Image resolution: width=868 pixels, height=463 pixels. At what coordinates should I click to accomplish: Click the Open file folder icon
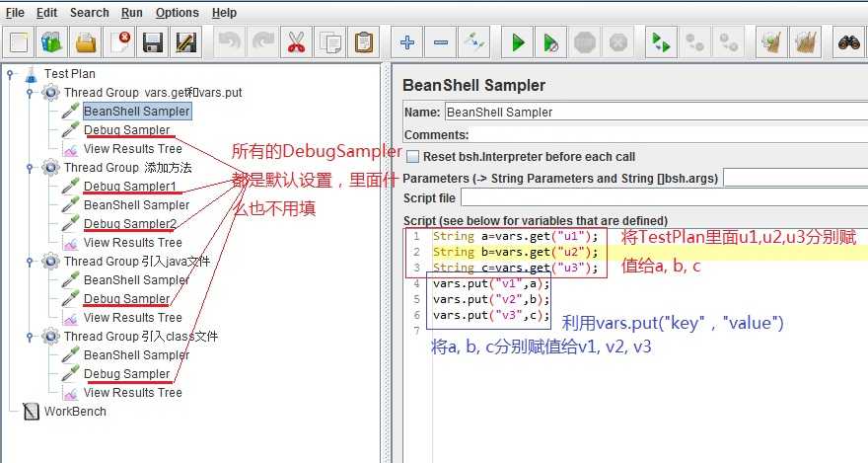click(86, 42)
